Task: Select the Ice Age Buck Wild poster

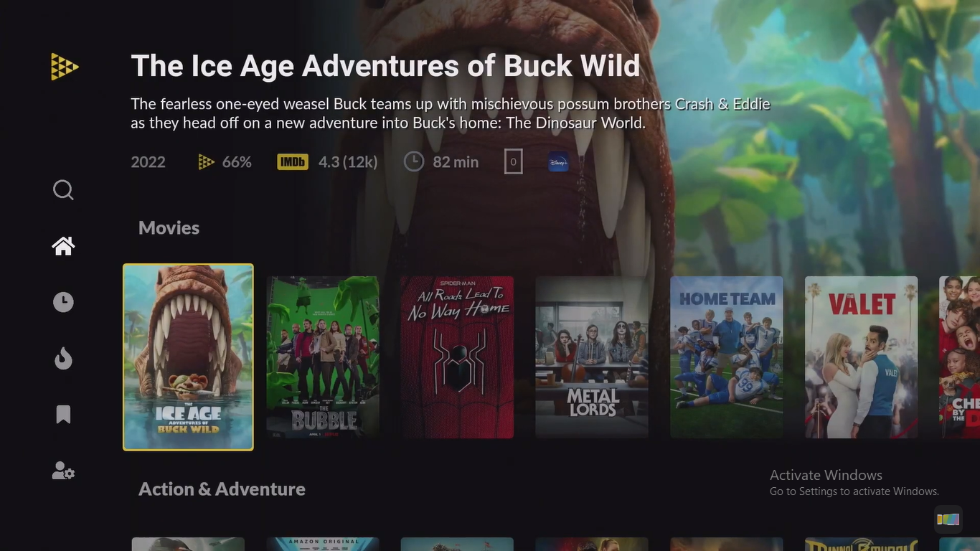Action: [188, 357]
